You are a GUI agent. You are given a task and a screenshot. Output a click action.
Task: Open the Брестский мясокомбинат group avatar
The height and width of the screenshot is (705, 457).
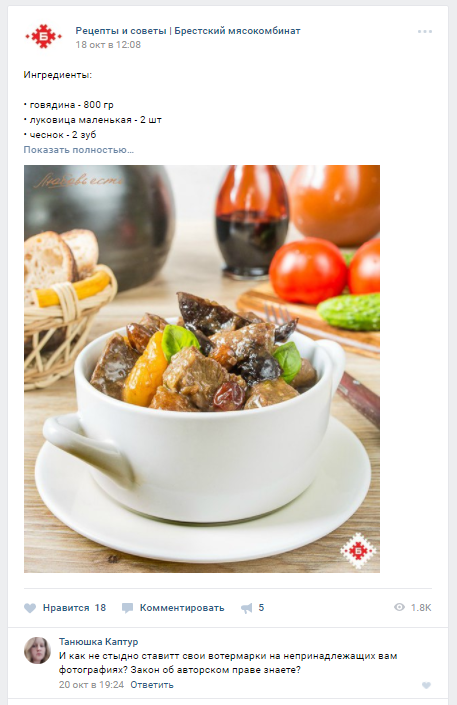pos(43,36)
